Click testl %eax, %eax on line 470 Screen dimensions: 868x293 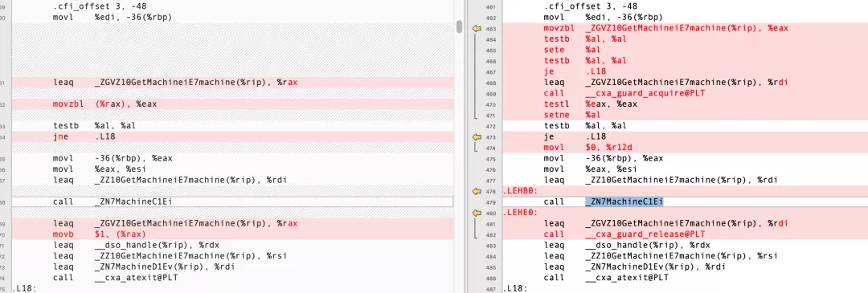(591, 104)
